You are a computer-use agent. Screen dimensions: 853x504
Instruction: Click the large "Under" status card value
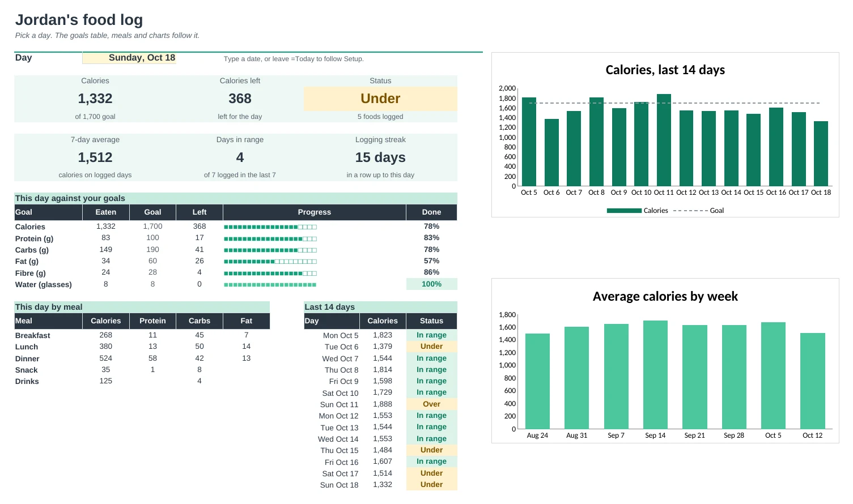pos(380,99)
